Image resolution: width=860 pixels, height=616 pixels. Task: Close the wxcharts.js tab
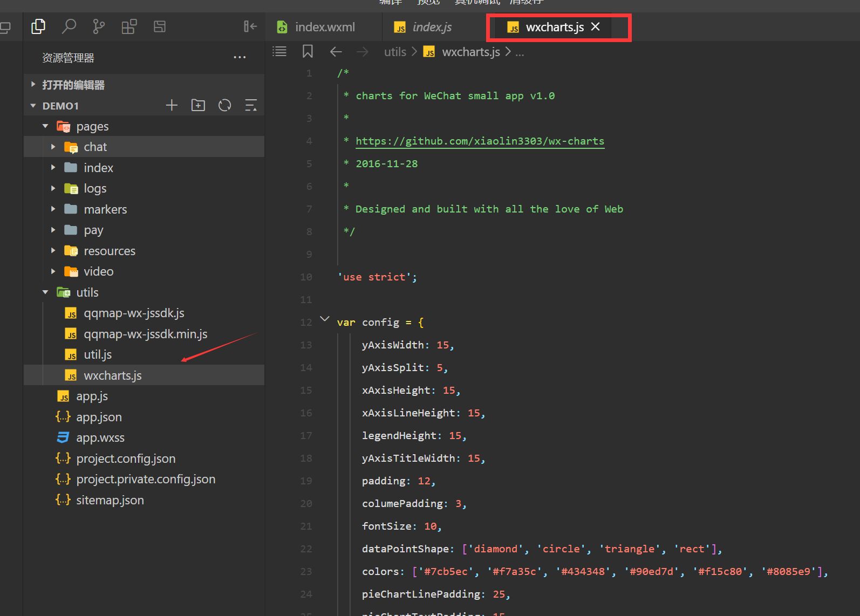click(x=595, y=26)
